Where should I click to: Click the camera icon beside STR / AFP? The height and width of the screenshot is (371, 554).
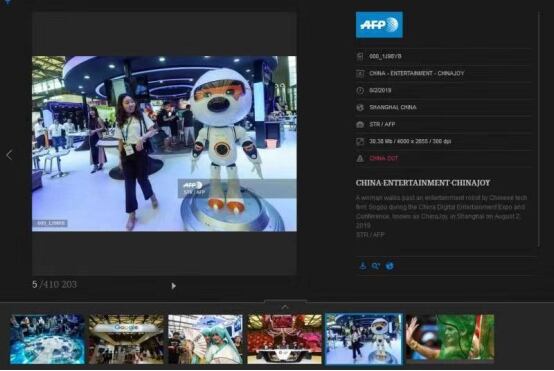360,124
